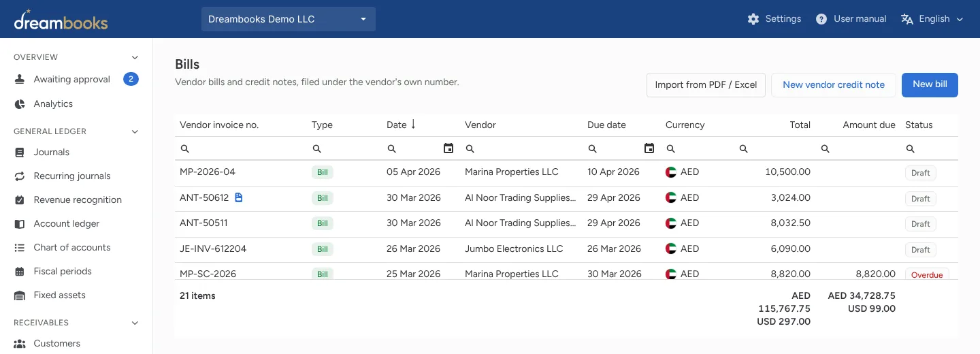
Task: Click the Journals book icon
Action: click(x=20, y=152)
